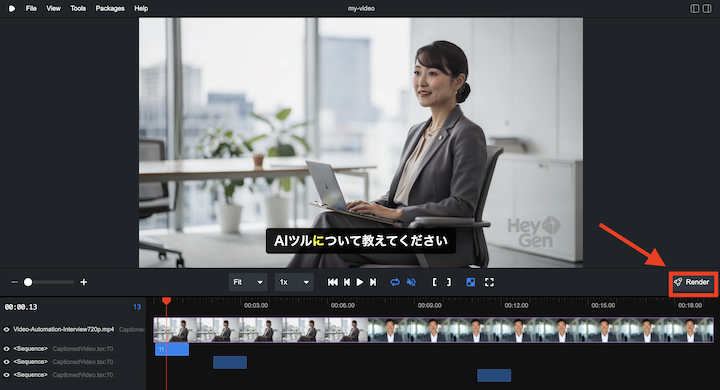Open the View menu
This screenshot has height=390, width=720.
[53, 8]
